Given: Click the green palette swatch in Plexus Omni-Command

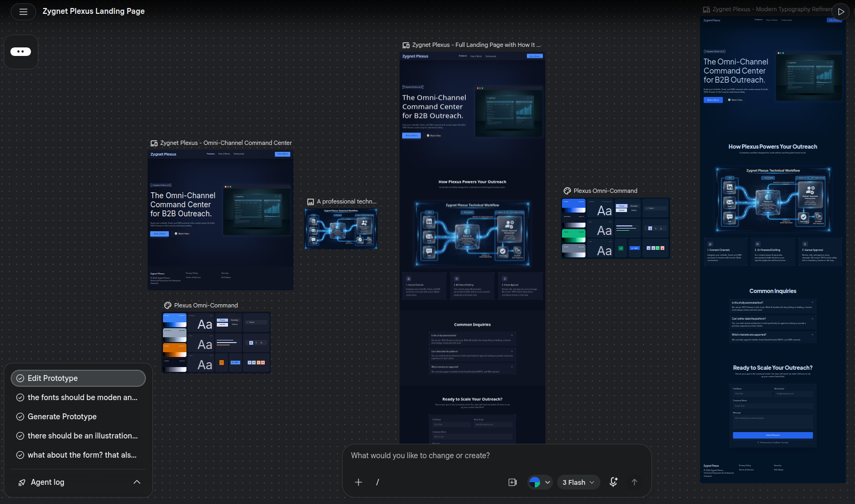Looking at the screenshot, I should coord(574,235).
